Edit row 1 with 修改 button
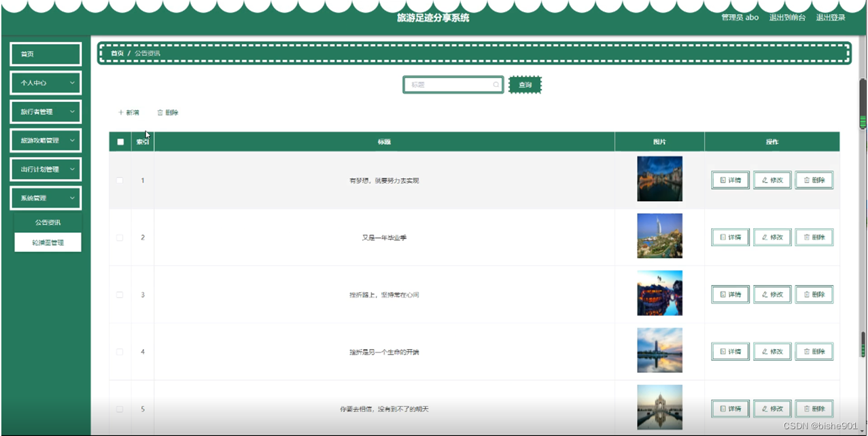 (772, 180)
